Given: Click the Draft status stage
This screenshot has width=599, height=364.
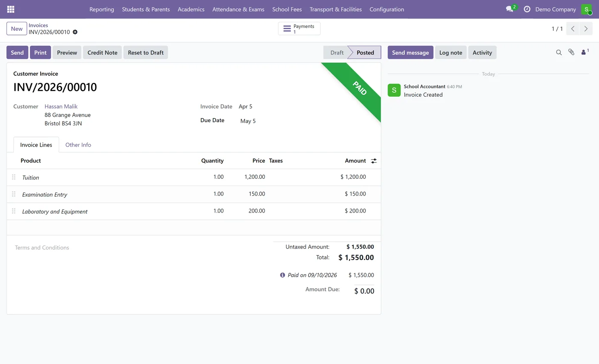Looking at the screenshot, I should click(x=337, y=53).
